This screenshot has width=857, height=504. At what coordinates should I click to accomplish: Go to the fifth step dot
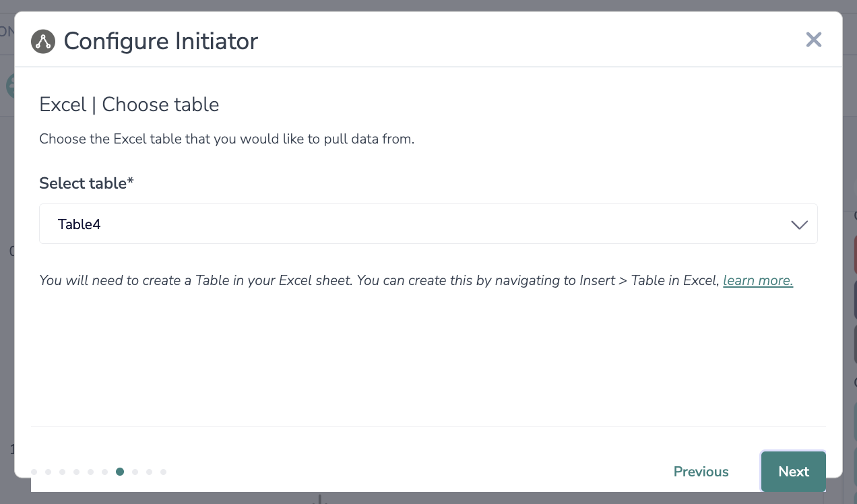point(90,472)
